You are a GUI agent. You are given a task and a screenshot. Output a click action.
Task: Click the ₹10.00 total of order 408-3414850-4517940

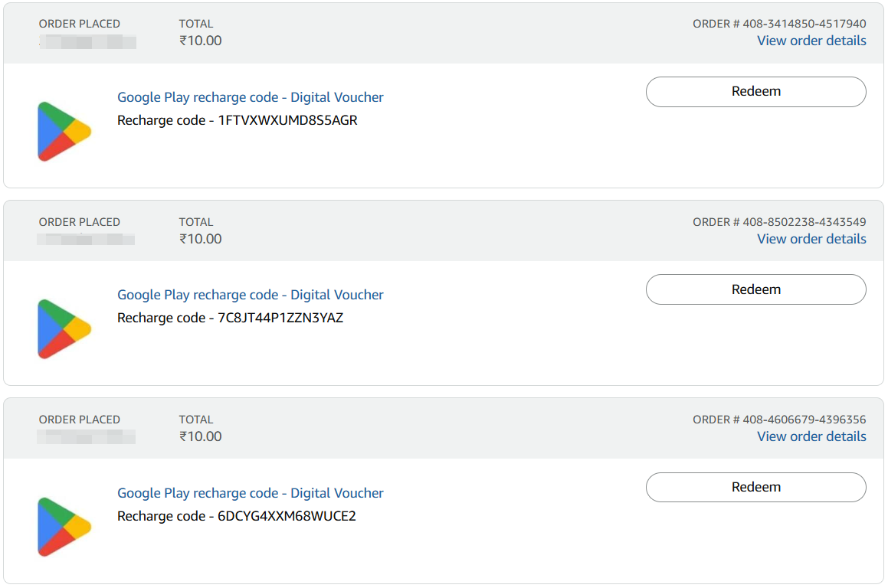[x=201, y=41]
